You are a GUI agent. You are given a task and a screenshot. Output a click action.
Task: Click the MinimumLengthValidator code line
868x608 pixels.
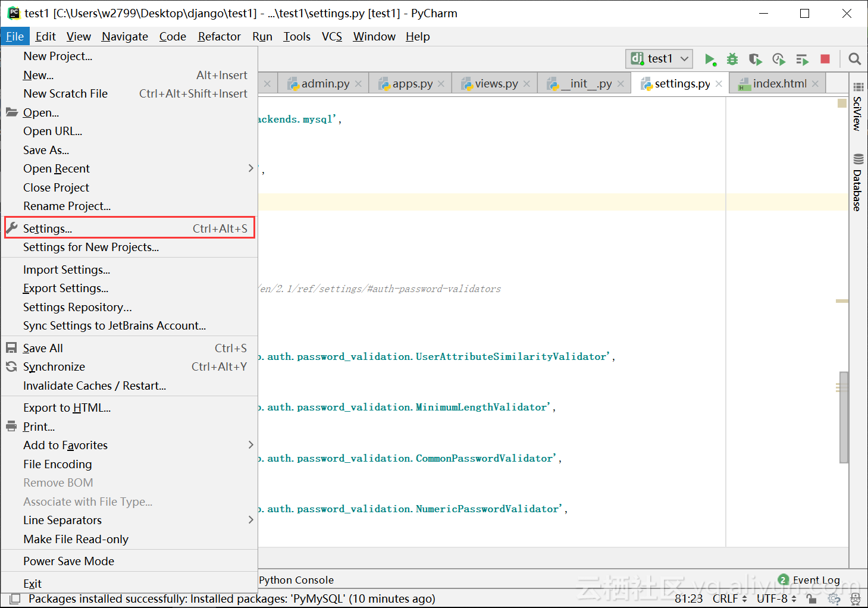[x=407, y=407]
